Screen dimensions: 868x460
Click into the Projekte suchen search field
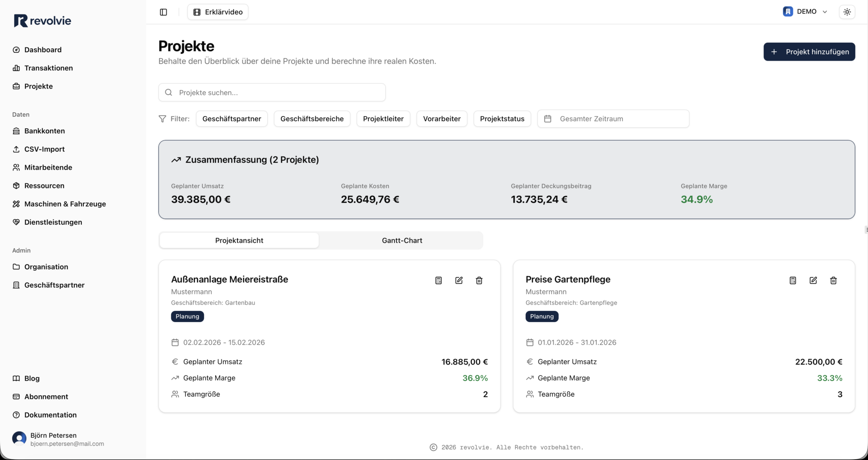pyautogui.click(x=272, y=93)
